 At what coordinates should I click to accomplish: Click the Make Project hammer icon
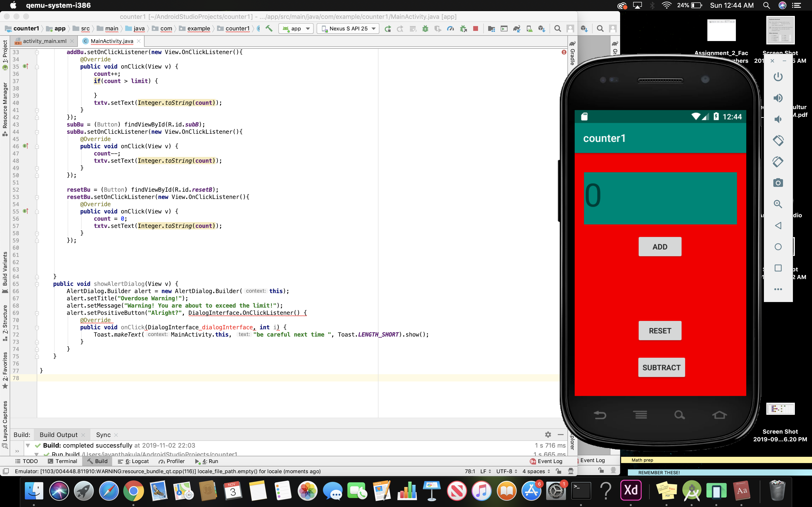269,28
